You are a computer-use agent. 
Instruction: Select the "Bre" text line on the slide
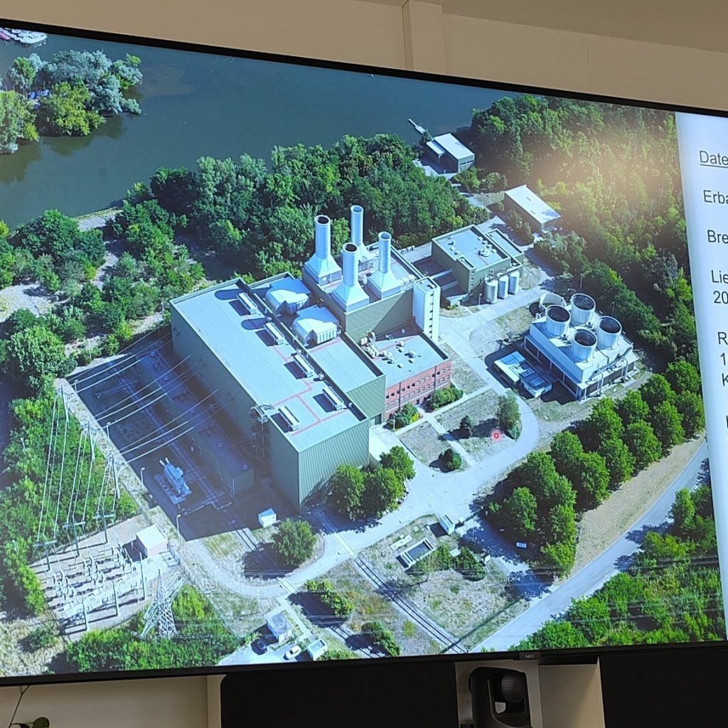(717, 236)
